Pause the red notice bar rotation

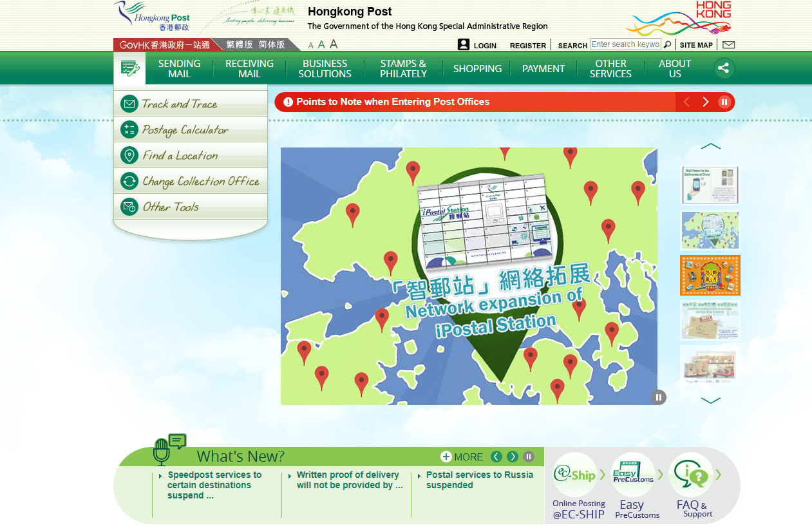click(724, 102)
